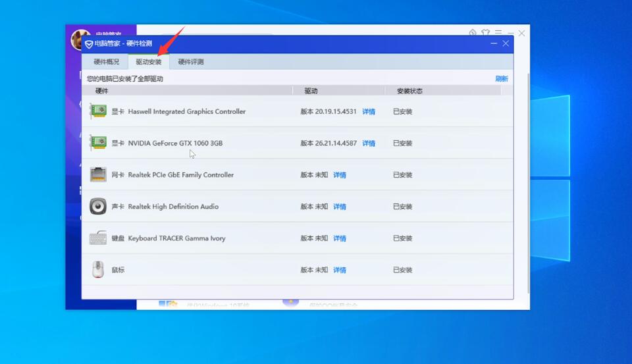Open 详情 for Realtek High Definition Audio
Viewport: 632px width, 364px height.
point(340,207)
